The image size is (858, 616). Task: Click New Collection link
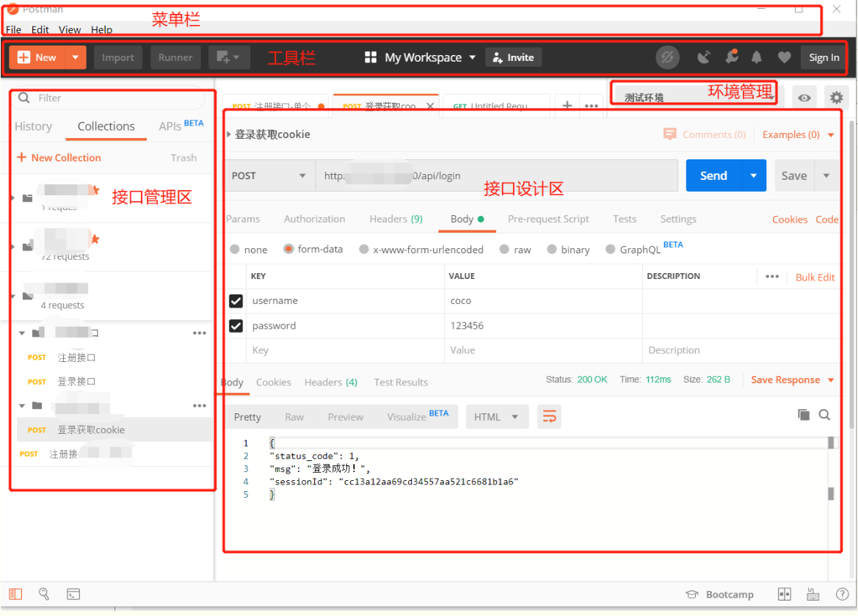click(59, 158)
